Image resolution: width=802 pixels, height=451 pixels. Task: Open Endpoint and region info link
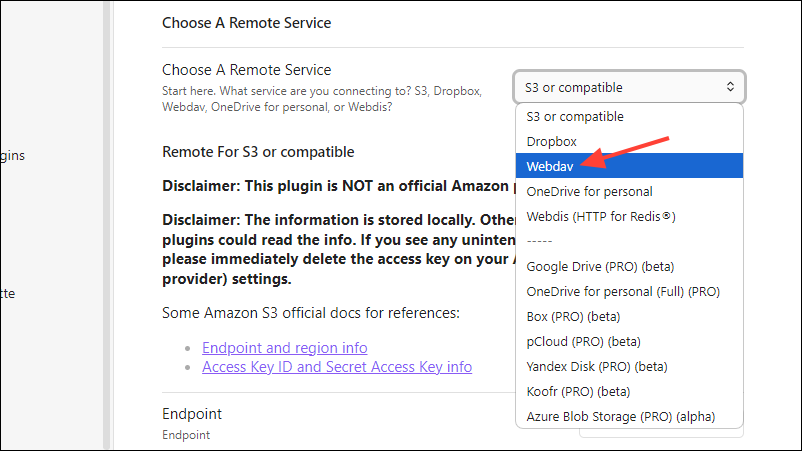(284, 348)
